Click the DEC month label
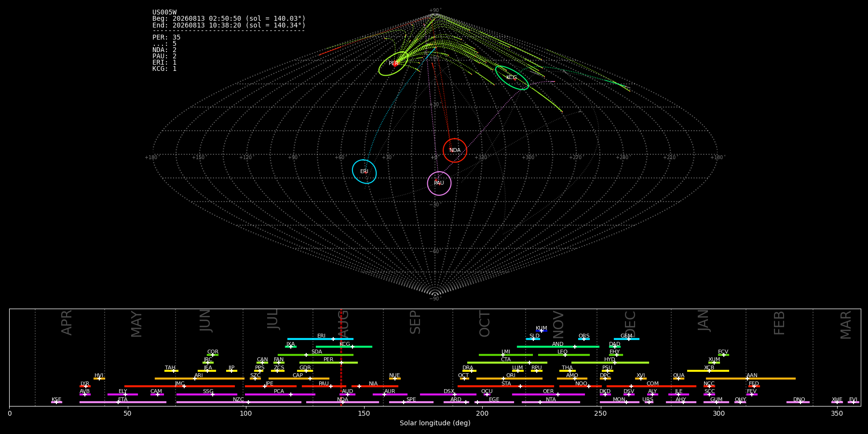 pos(630,324)
